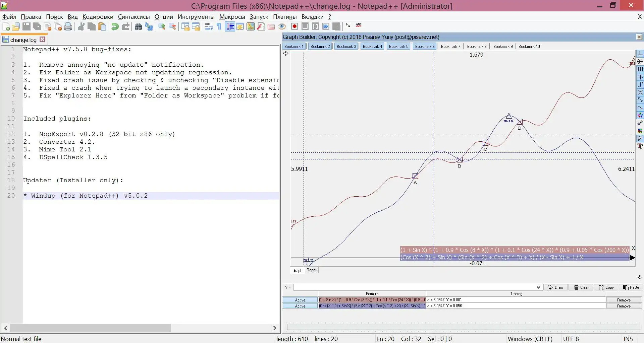Click Run macro multiple times icon
644x343 pixels.
click(326, 26)
